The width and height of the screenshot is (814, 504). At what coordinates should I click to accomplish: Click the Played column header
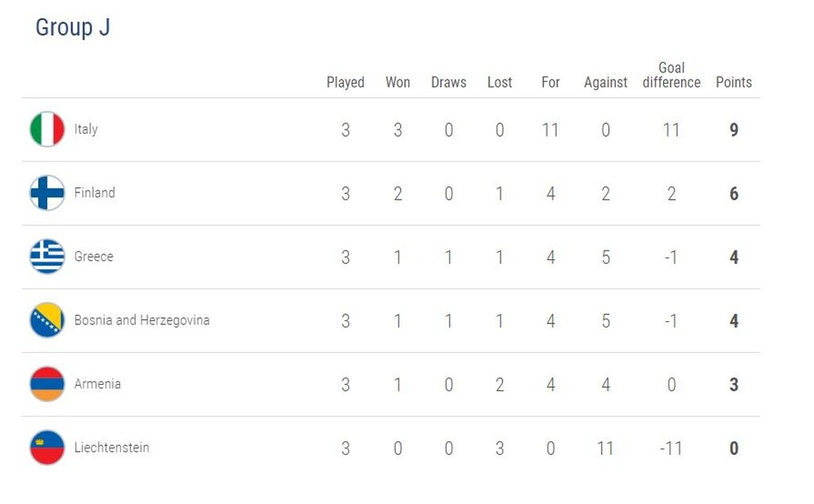point(345,83)
